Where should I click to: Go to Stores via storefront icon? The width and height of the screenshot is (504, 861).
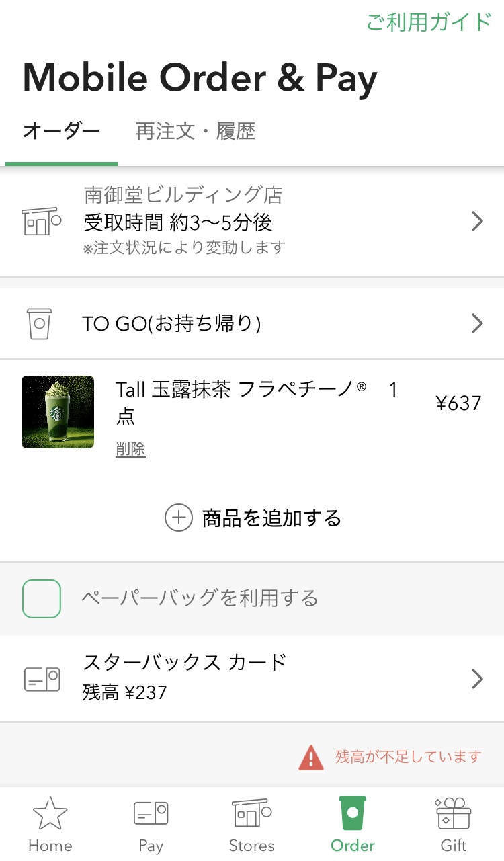pyautogui.click(x=251, y=813)
